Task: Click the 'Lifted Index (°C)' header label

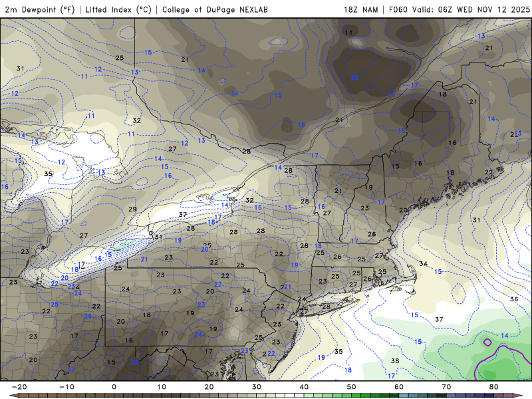Action: coord(118,9)
